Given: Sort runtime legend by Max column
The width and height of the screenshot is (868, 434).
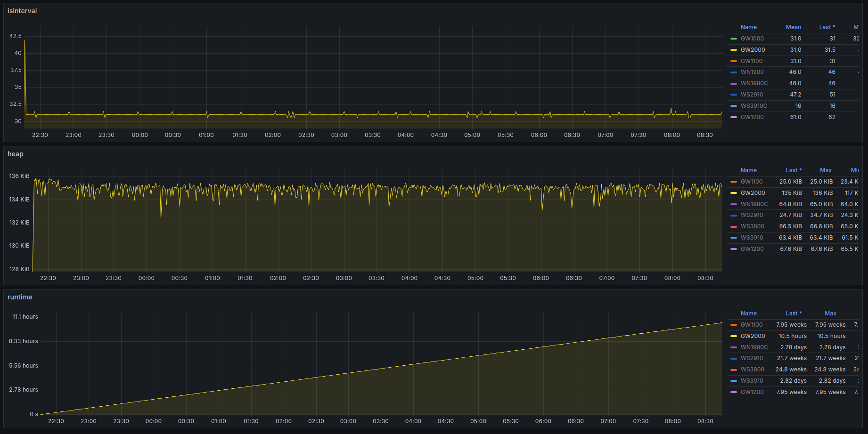Looking at the screenshot, I should tap(830, 313).
